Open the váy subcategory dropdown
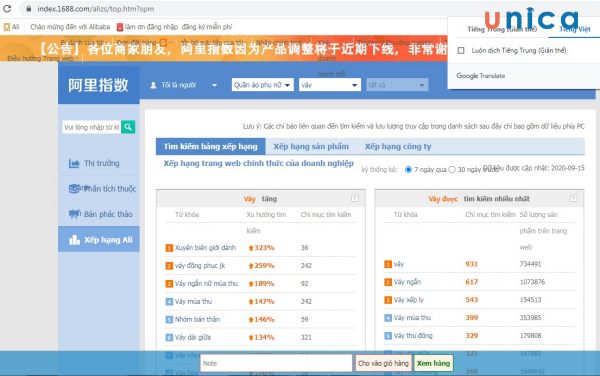Screen dimensions: 600x376 click(330, 85)
